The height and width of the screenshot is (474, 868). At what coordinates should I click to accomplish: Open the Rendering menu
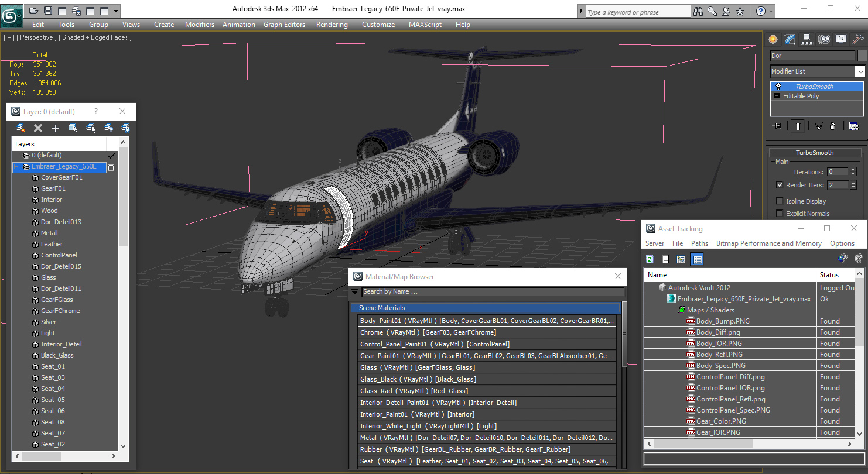(332, 25)
